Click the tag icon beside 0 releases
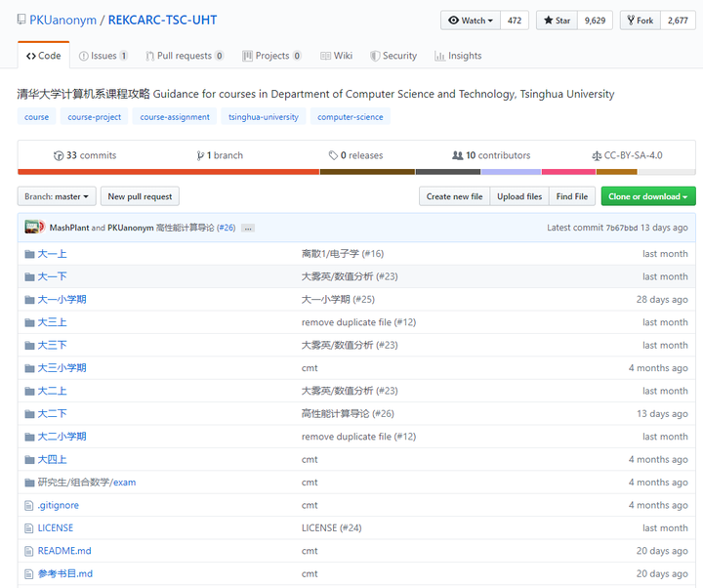The width and height of the screenshot is (703, 588). click(333, 155)
